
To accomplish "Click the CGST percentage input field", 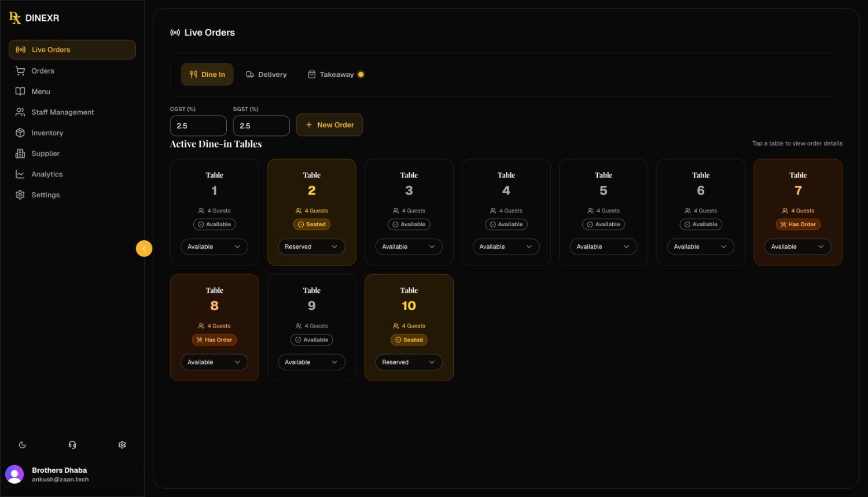I will point(198,126).
